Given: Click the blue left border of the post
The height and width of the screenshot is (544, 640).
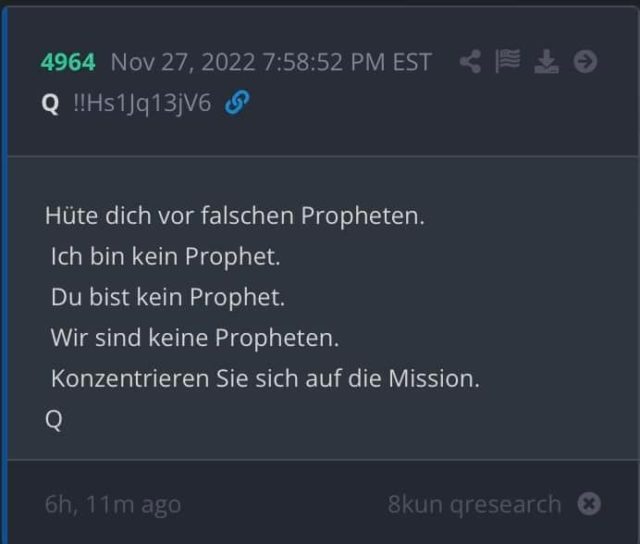Looking at the screenshot, I should [x=4, y=275].
